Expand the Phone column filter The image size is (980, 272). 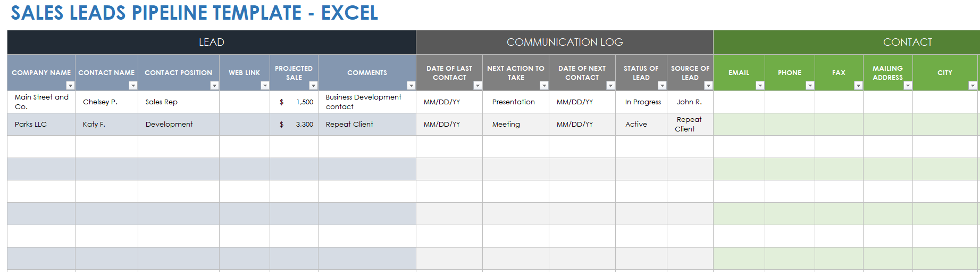[810, 86]
